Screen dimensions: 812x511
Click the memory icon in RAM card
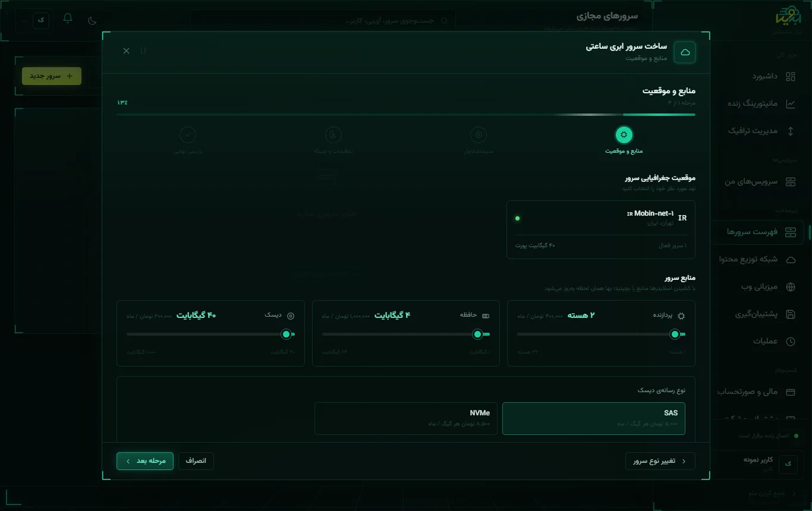pos(486,316)
